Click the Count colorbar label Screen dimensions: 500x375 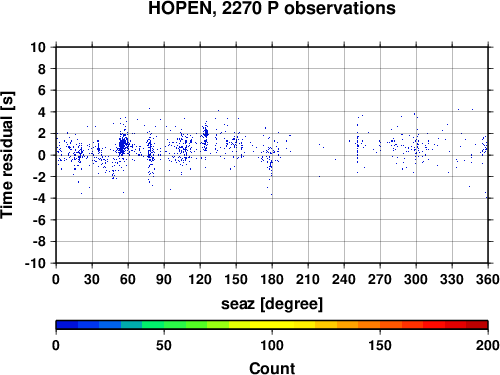click(272, 368)
